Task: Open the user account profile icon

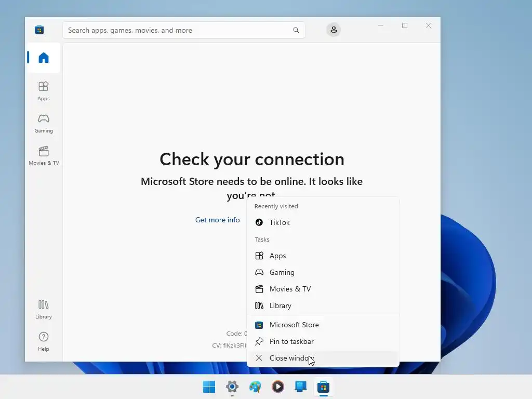Action: pos(334,30)
